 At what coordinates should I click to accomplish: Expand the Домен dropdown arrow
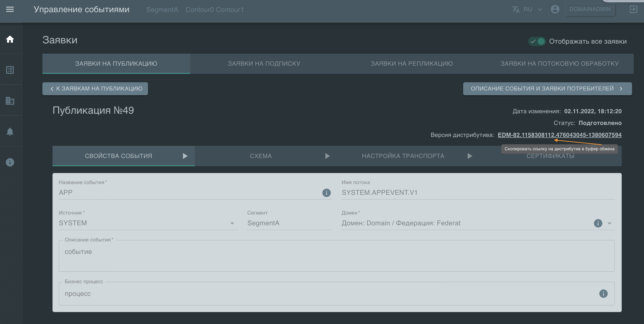(610, 223)
